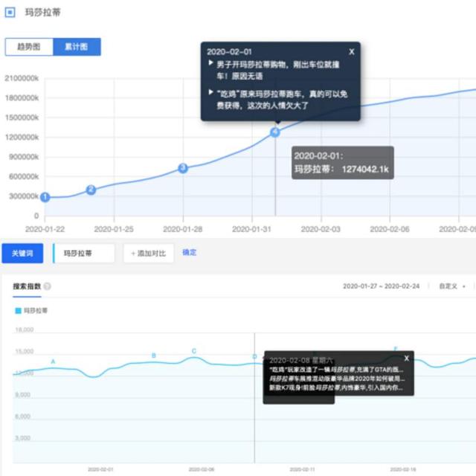Click the 玛莎拉蒂 keyword input field
Viewport: 476px width, 476px height.
coord(84,253)
